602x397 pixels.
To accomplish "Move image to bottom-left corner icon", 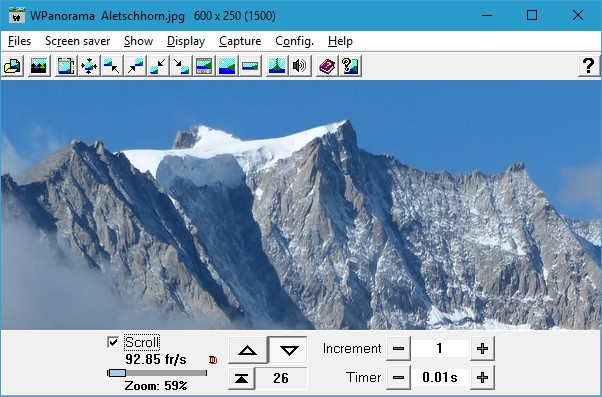I will pyautogui.click(x=158, y=66).
